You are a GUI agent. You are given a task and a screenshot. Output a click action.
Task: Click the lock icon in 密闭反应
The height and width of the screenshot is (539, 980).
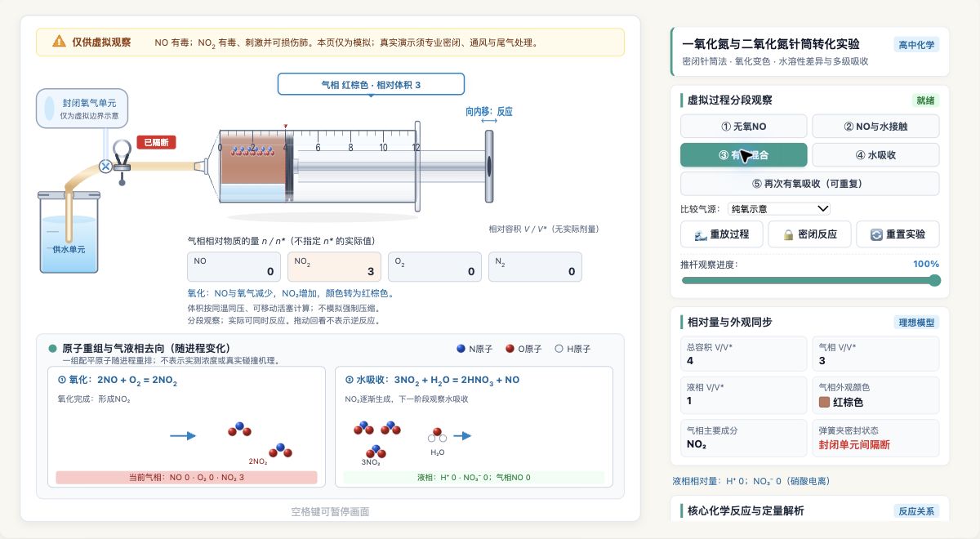click(x=788, y=234)
